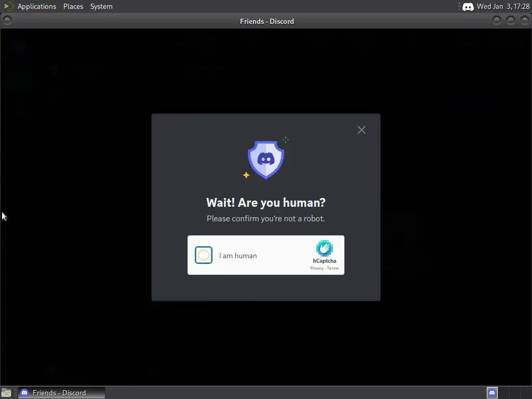Open the System menu

[x=101, y=6]
